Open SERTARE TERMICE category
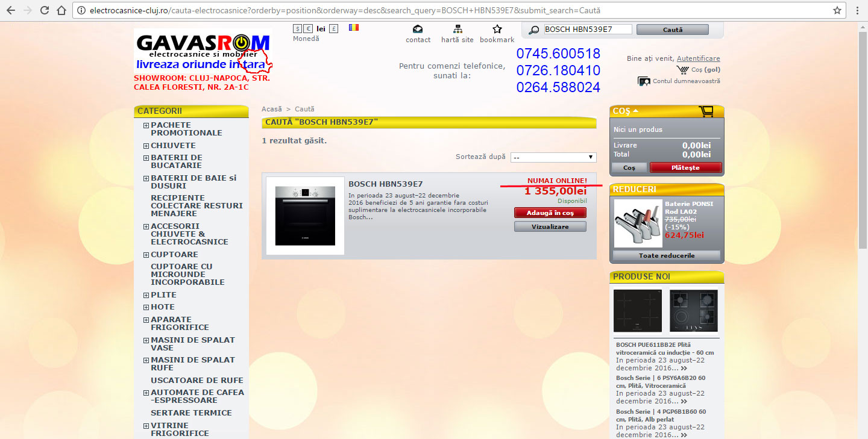 (191, 413)
